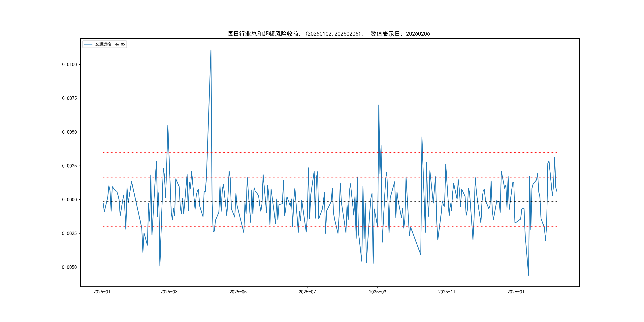644x322 pixels.
Task: Click the 0.0000 y-axis tick label
Action: (x=70, y=200)
